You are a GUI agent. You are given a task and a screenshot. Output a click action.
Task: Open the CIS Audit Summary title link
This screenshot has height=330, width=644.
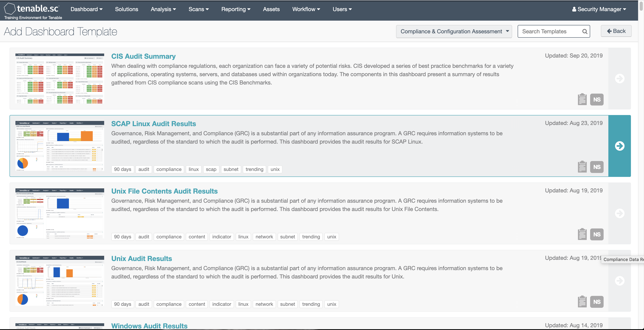coord(143,56)
